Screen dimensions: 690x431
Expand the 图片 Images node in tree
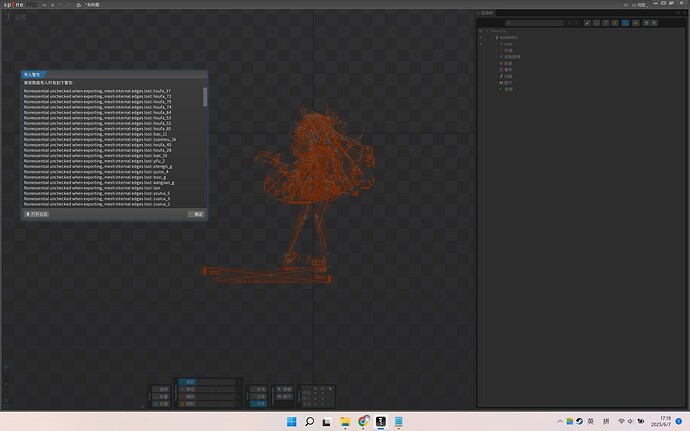click(x=497, y=83)
